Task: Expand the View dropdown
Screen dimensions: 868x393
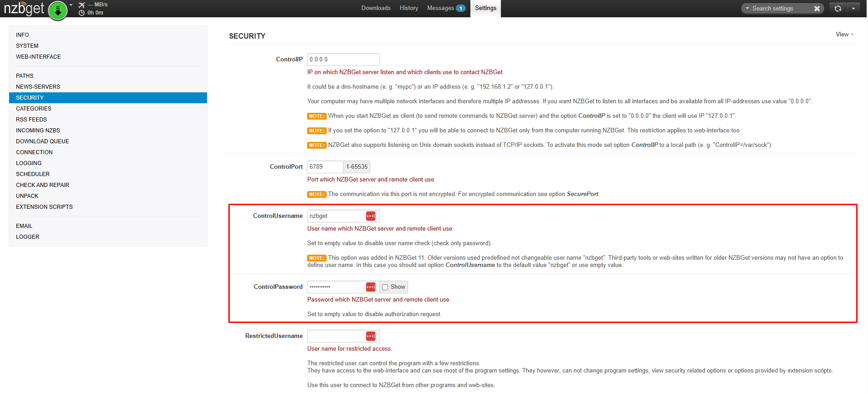Action: pos(845,35)
